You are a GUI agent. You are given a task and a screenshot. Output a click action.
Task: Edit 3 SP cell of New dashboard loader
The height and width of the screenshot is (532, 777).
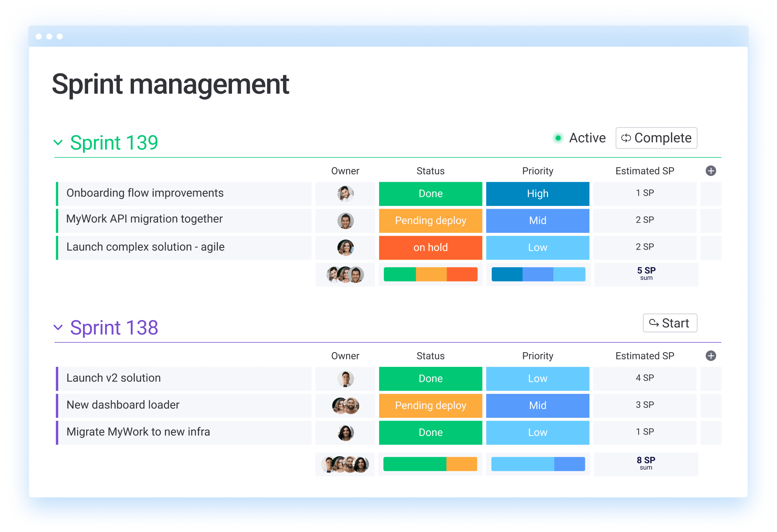click(x=645, y=406)
